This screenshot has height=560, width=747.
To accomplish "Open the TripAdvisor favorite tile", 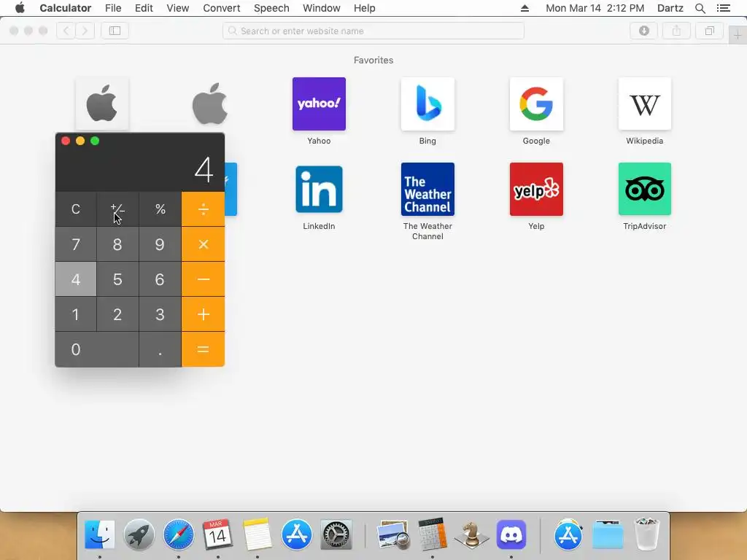I will point(645,189).
